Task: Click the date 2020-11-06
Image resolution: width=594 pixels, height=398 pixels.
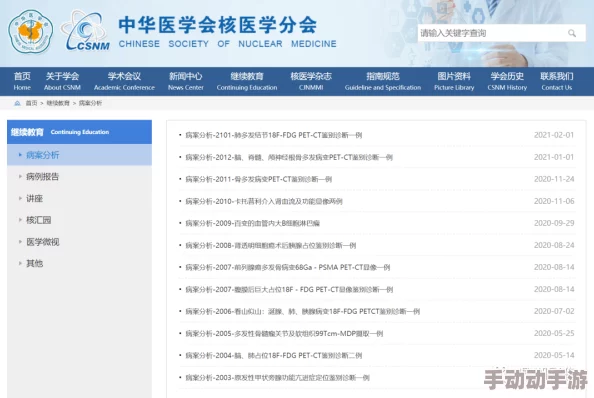Action: click(x=554, y=201)
